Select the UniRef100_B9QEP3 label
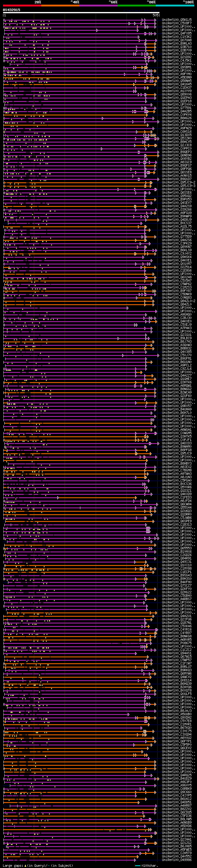197x868 pixels. tap(177, 152)
